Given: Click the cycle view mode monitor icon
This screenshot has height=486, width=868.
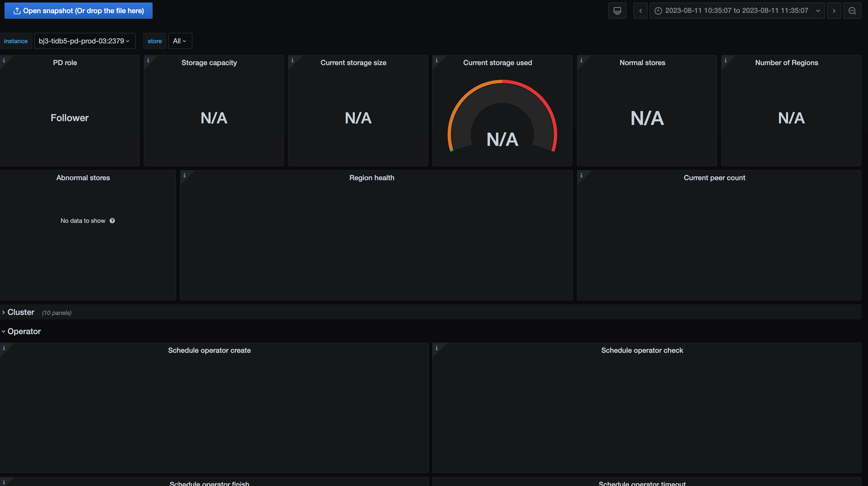Looking at the screenshot, I should (617, 11).
